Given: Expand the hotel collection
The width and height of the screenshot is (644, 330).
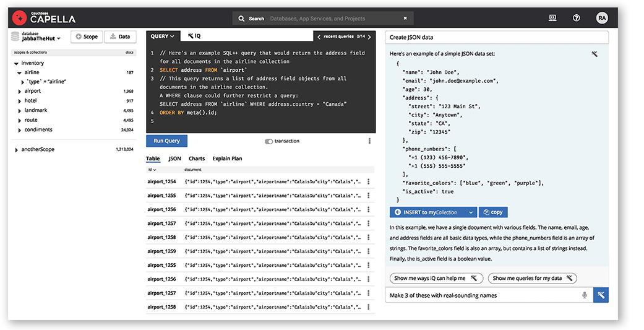Looking at the screenshot, I should [x=19, y=101].
